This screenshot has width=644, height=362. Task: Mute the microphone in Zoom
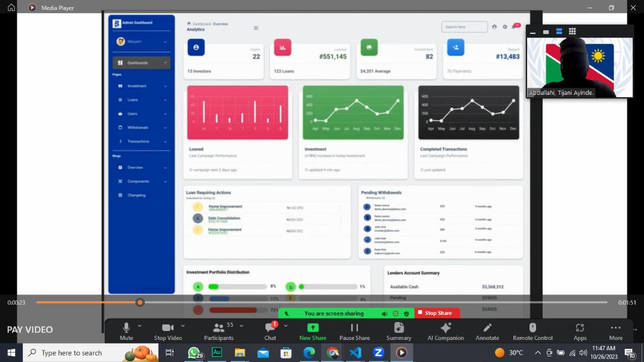126,329
